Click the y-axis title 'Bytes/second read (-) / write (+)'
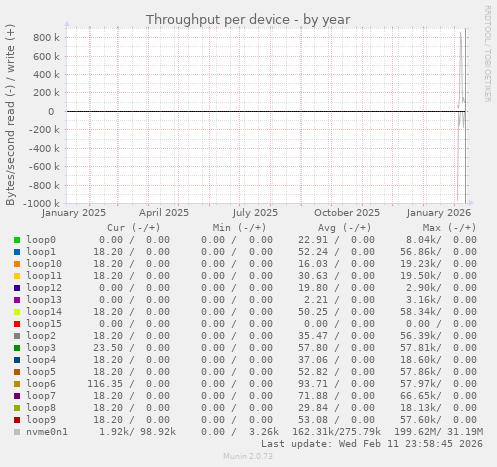Screen dimensions: 497x467 coord(10,115)
